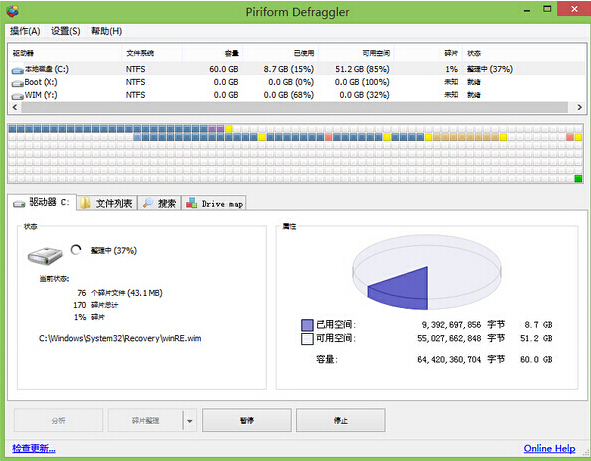The width and height of the screenshot is (591, 461).
Task: Click the 76 fragmented files (43.1 MB) line
Action: 120,293
